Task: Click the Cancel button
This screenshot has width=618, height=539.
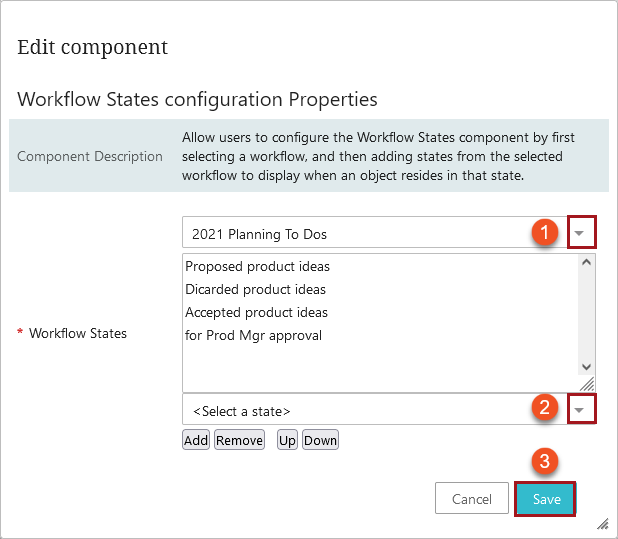Action: pos(472,498)
